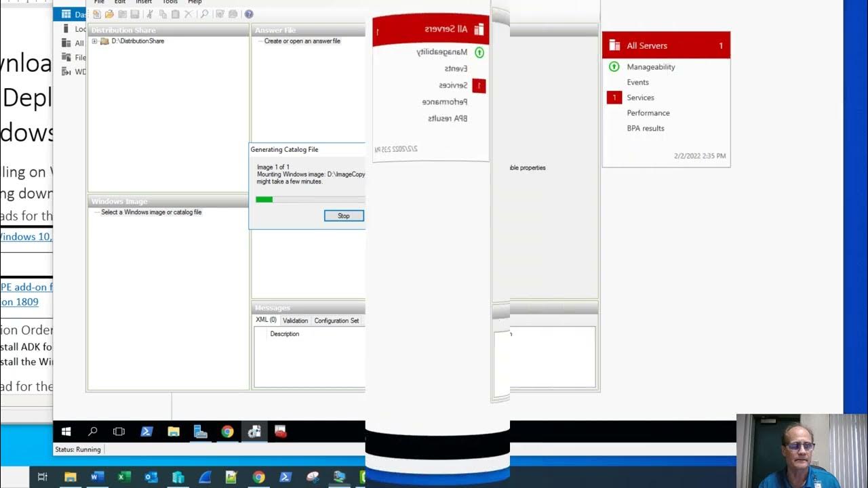Switch to the Configuration Set tab

click(336, 321)
